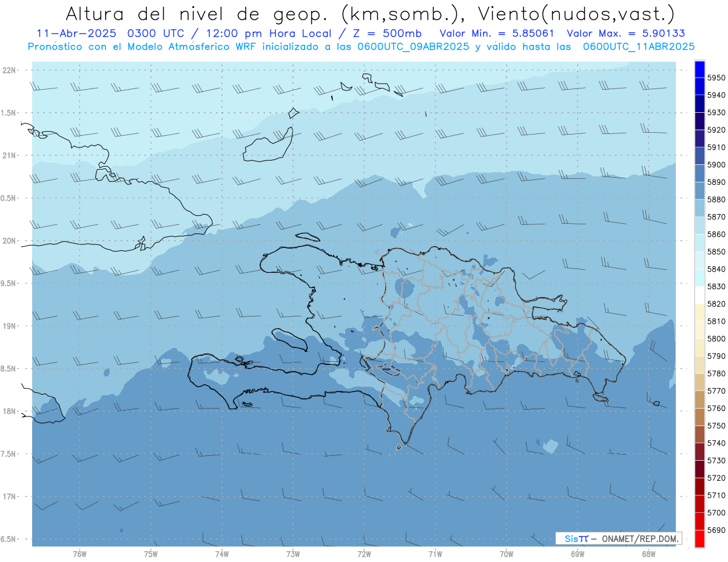Click the '5830' colorbar label
Screen dimensions: 728x562
[716, 286]
